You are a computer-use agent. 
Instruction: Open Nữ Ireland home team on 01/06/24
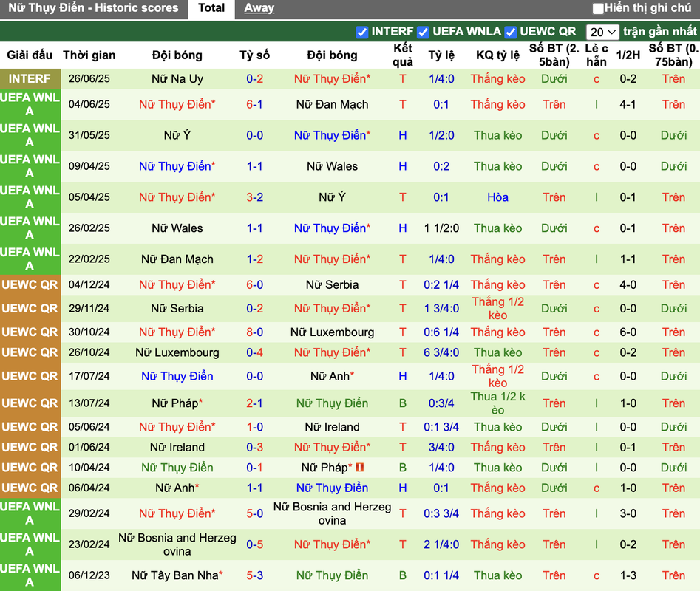(177, 448)
